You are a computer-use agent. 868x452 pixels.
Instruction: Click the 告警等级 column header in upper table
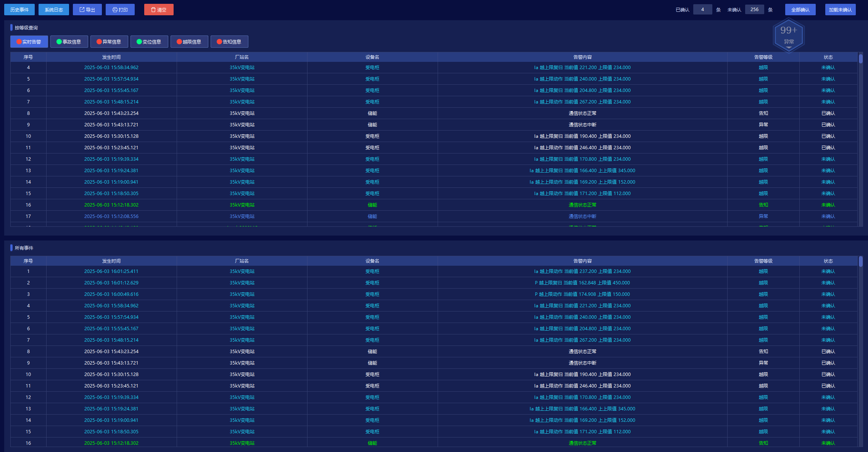click(x=763, y=57)
